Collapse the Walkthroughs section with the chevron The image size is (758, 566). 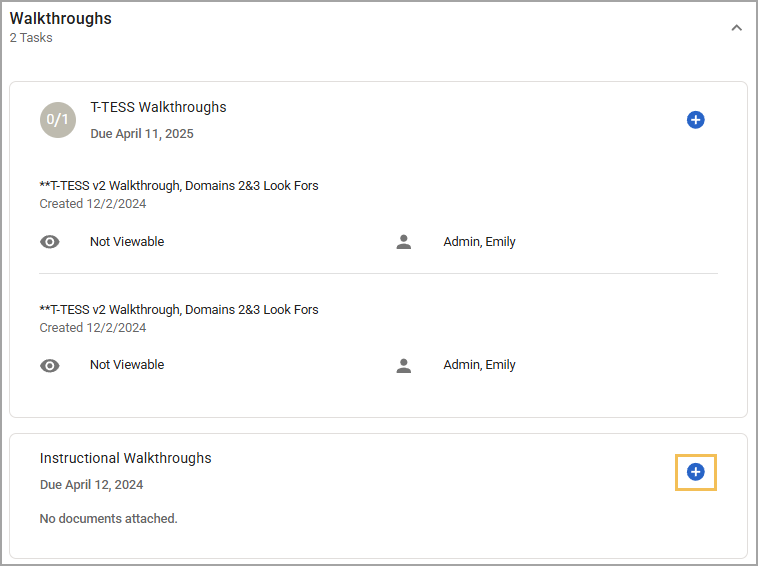[736, 28]
